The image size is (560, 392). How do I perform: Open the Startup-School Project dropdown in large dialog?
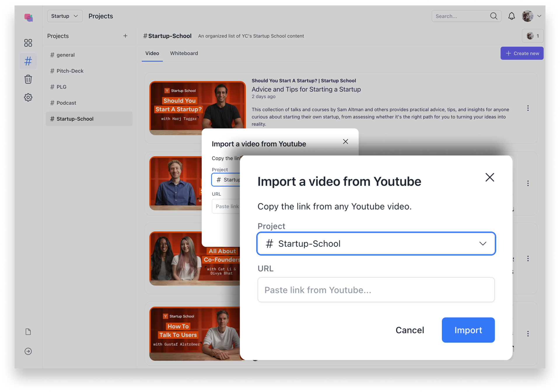(376, 244)
